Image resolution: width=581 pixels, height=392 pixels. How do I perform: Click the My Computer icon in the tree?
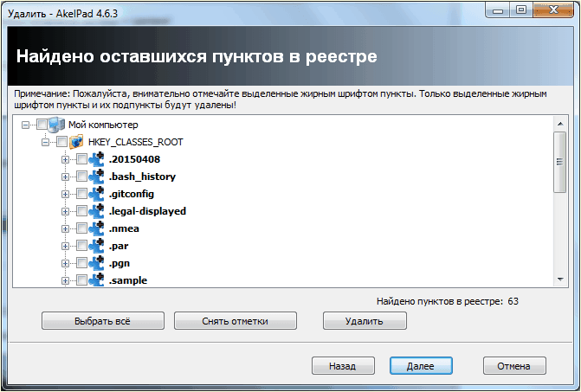point(56,125)
